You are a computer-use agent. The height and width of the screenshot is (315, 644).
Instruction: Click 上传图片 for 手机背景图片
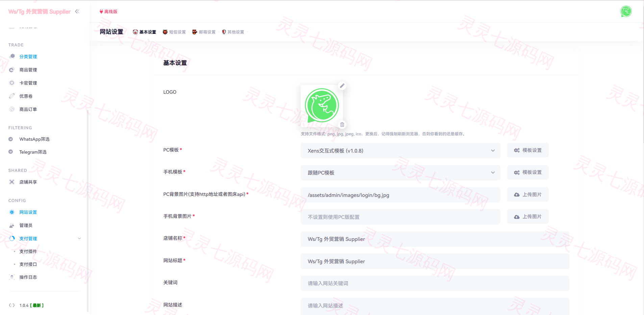point(528,217)
